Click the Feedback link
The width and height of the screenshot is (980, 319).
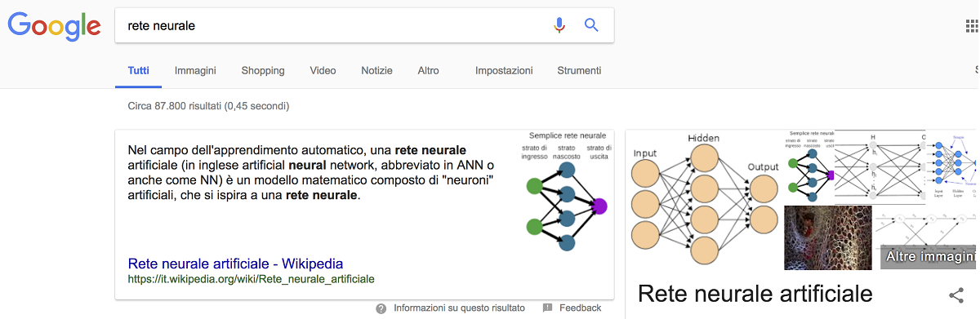[581, 308]
